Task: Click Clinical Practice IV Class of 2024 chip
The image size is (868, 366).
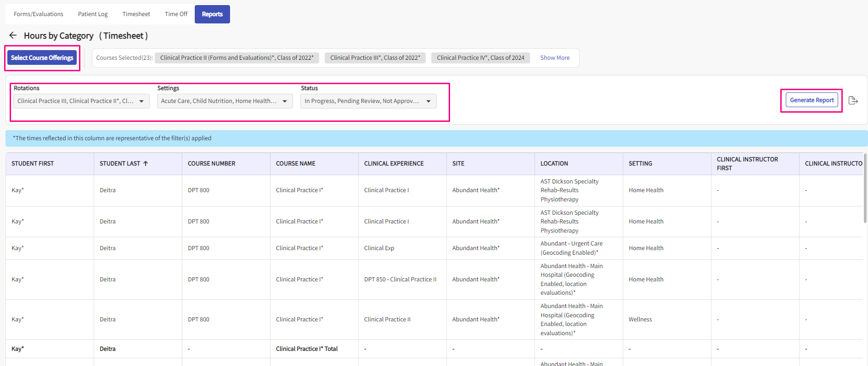Action: point(480,58)
